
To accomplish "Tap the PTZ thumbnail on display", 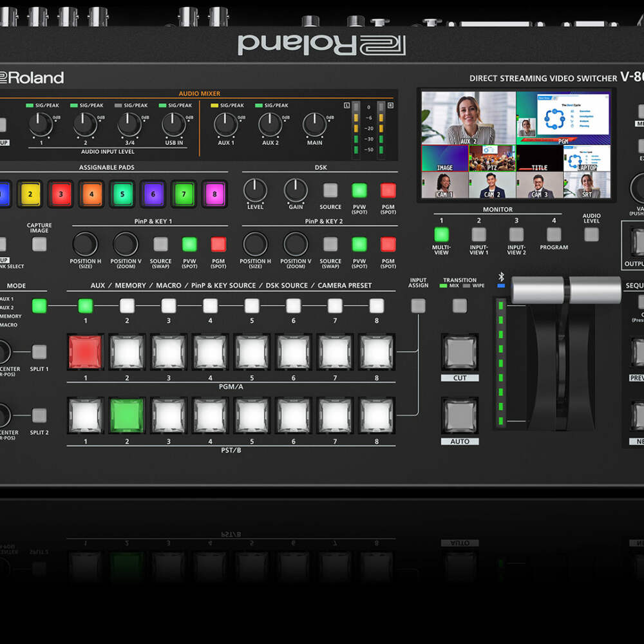I will [493, 158].
